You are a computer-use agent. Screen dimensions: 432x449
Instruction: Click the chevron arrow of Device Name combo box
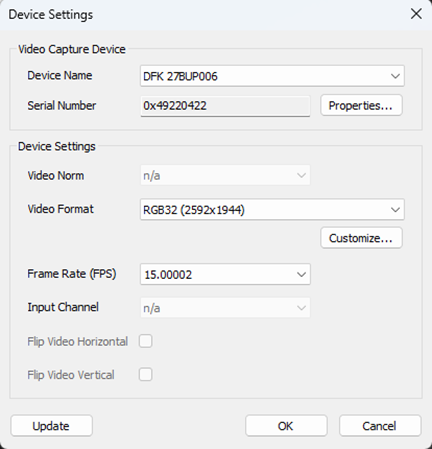[395, 76]
